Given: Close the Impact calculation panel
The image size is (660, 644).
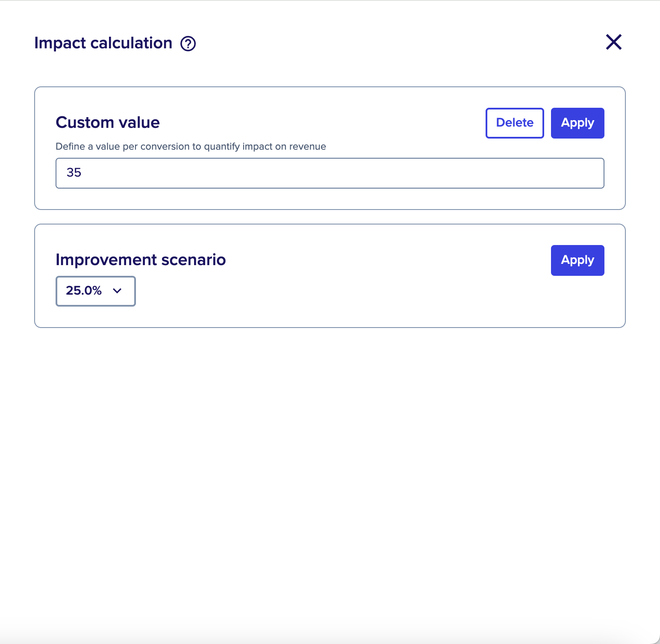Looking at the screenshot, I should click(614, 42).
